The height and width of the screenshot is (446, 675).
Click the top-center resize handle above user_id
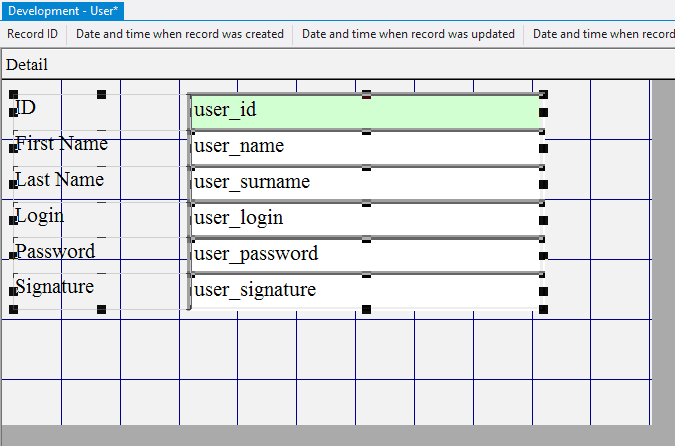[x=366, y=94]
